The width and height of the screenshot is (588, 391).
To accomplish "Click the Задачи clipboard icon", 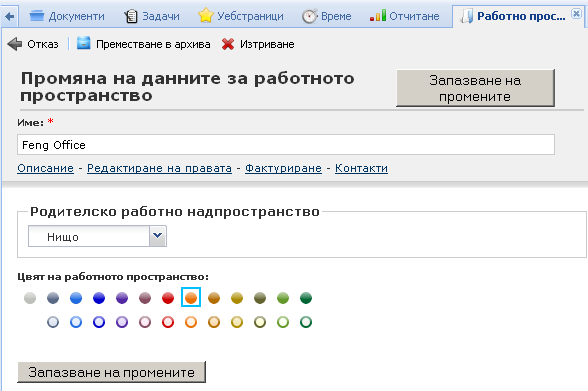I will pyautogui.click(x=131, y=16).
